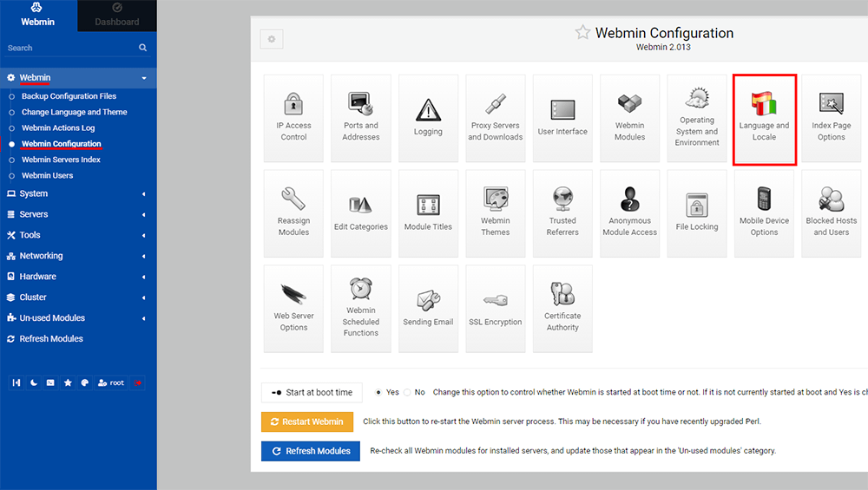
Task: Open Backup Configuration Files
Action: (69, 96)
